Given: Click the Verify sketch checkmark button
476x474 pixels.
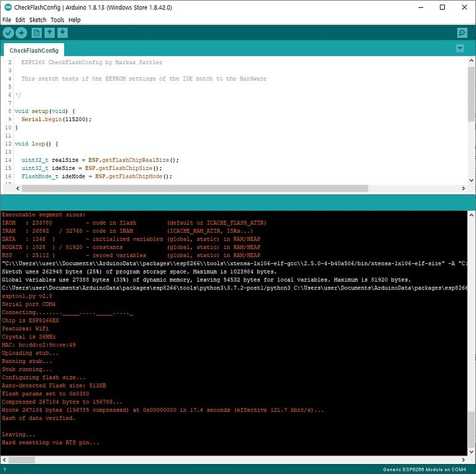Looking at the screenshot, I should coord(9,33).
